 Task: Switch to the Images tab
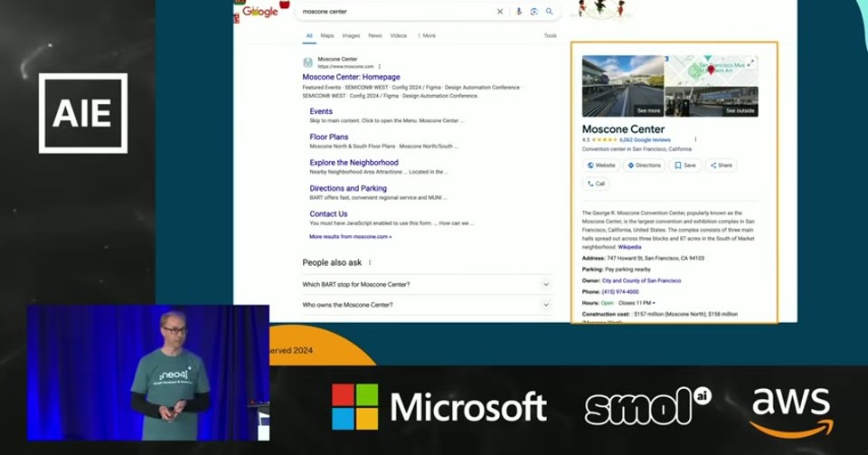[x=351, y=35]
